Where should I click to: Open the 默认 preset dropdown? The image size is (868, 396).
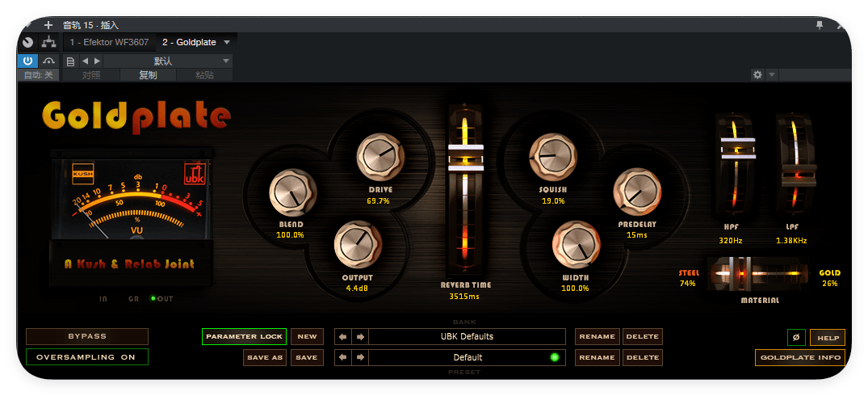[x=167, y=61]
